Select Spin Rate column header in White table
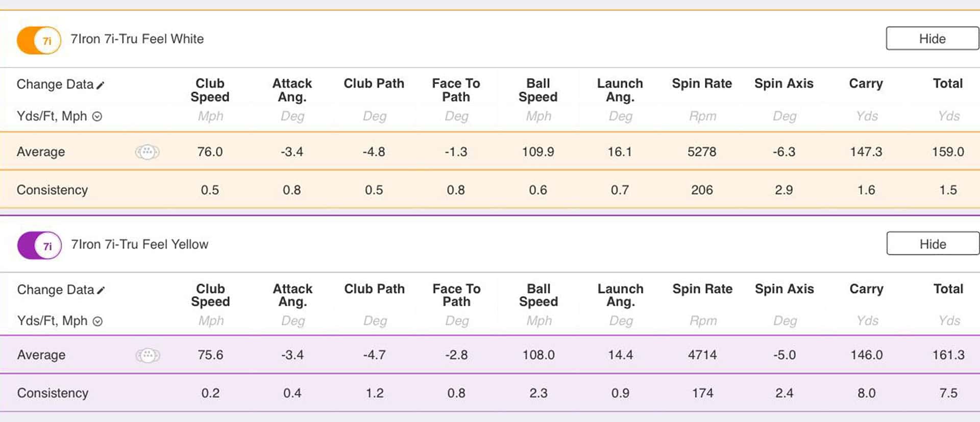The image size is (980, 422). pos(702,84)
